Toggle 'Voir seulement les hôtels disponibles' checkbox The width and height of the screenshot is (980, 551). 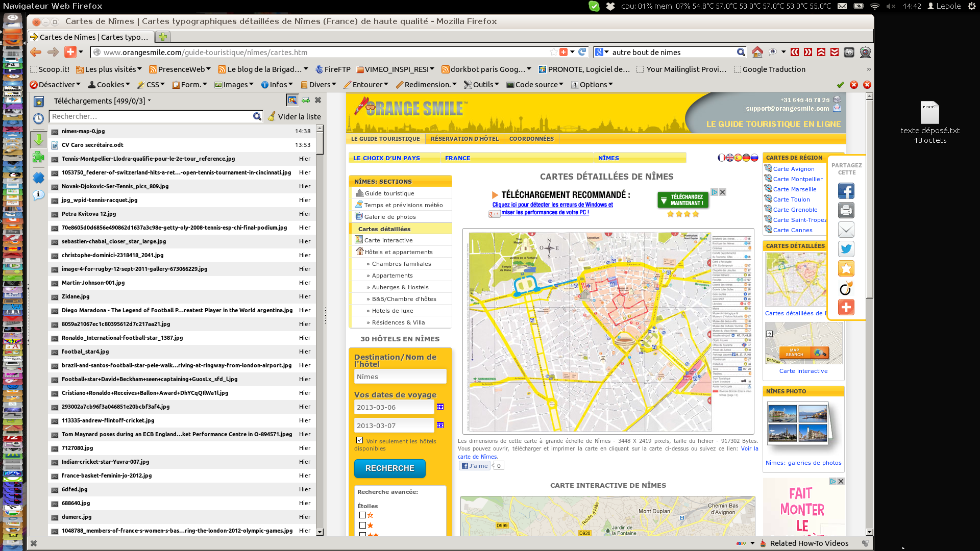coord(360,440)
